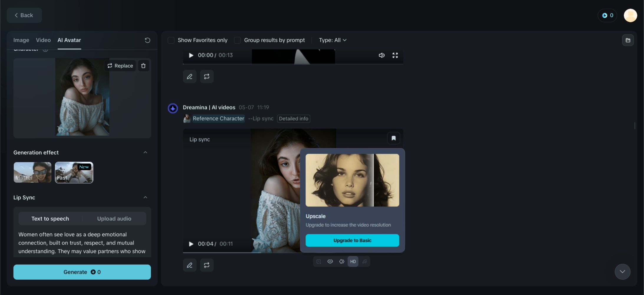Click the HD upscale icon
Screen dimensions: 644x295
tap(353, 261)
